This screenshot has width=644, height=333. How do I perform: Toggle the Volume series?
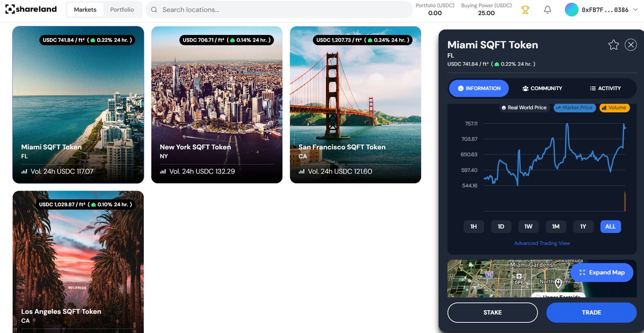[614, 107]
